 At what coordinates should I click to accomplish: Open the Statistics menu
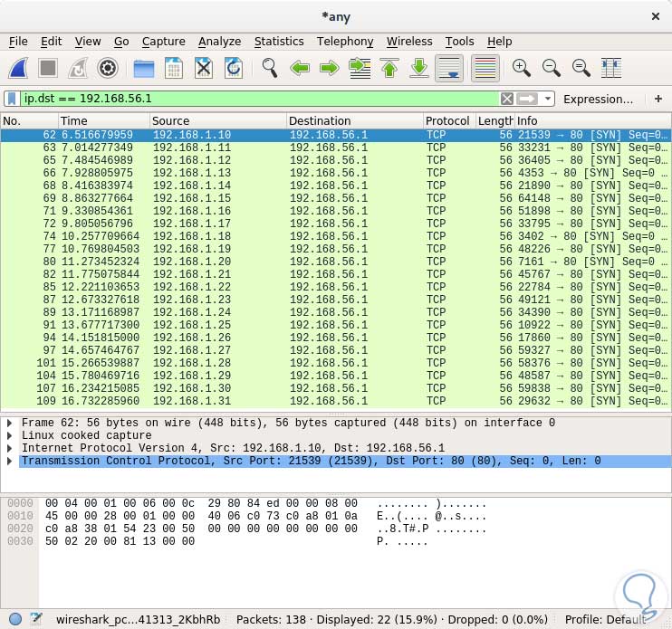pos(278,42)
